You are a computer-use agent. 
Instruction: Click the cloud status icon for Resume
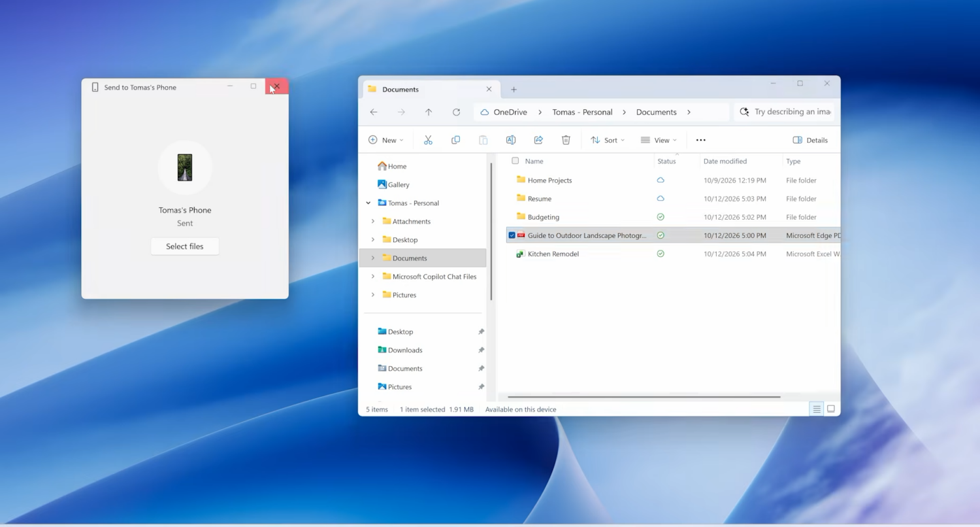tap(661, 198)
